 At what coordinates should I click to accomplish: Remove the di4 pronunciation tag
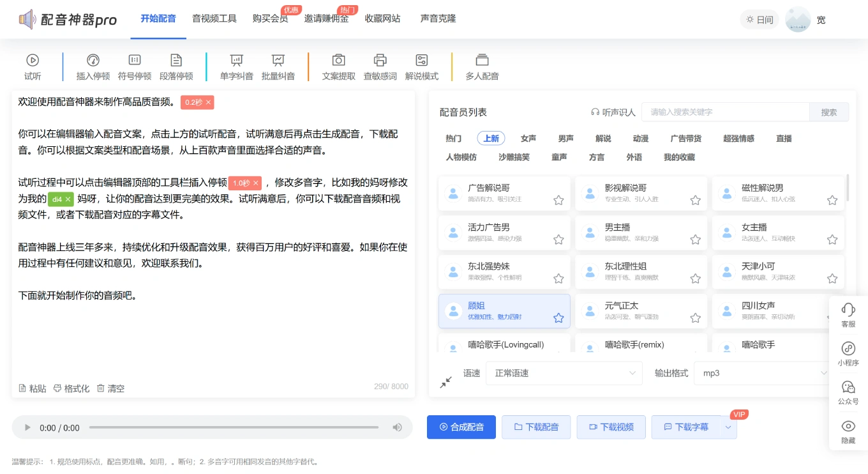[x=68, y=199]
